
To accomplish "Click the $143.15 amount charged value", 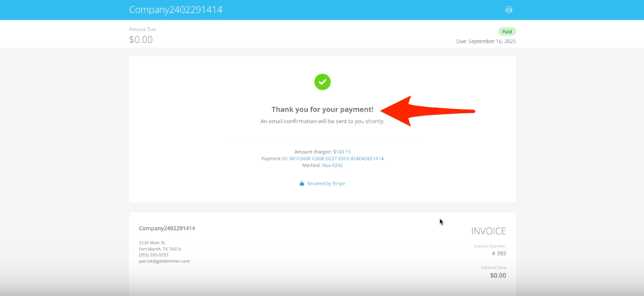I will pos(342,152).
